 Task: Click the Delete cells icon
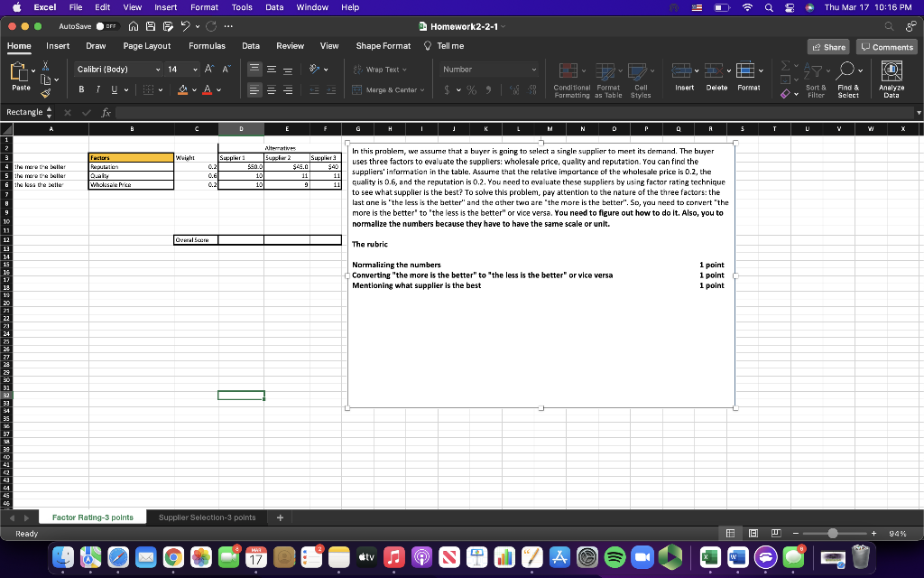713,70
